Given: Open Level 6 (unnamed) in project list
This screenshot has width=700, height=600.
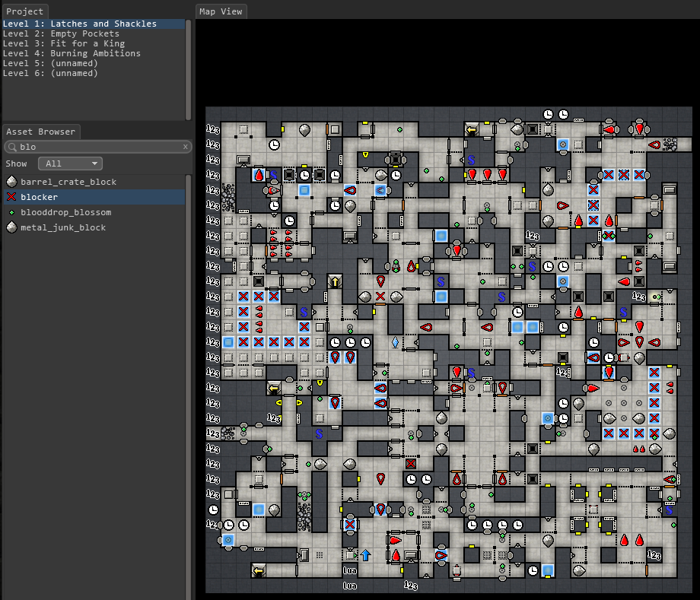Looking at the screenshot, I should tap(50, 73).
